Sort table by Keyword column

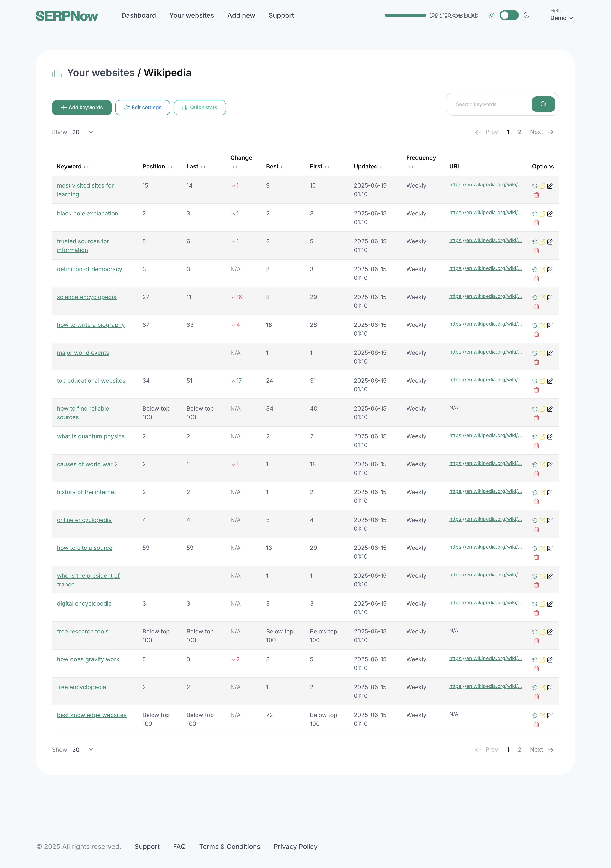coord(86,167)
